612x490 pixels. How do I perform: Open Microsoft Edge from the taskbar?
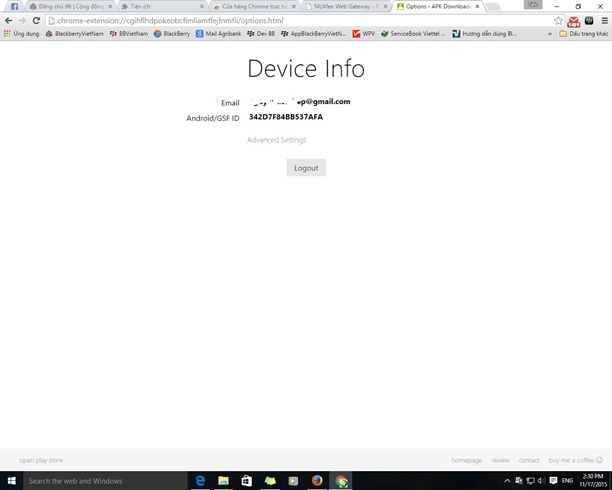[x=200, y=481]
